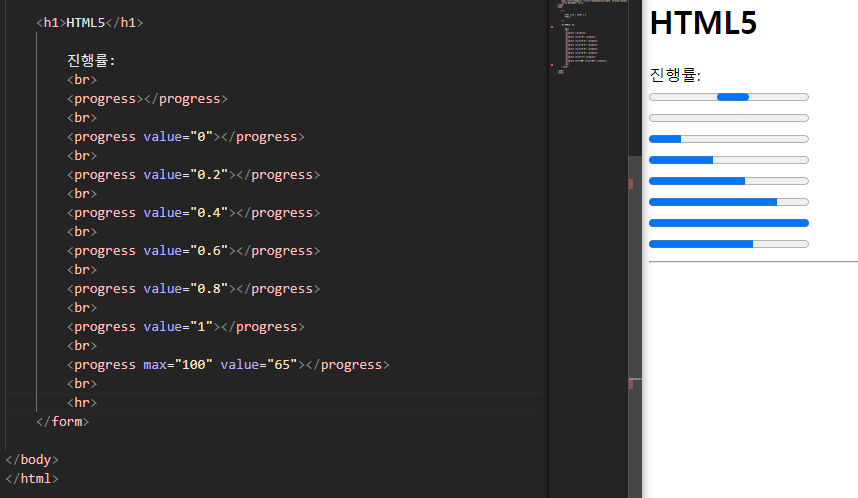The image size is (858, 498).
Task: Click the 40 percent filled progress bar
Action: click(x=728, y=160)
